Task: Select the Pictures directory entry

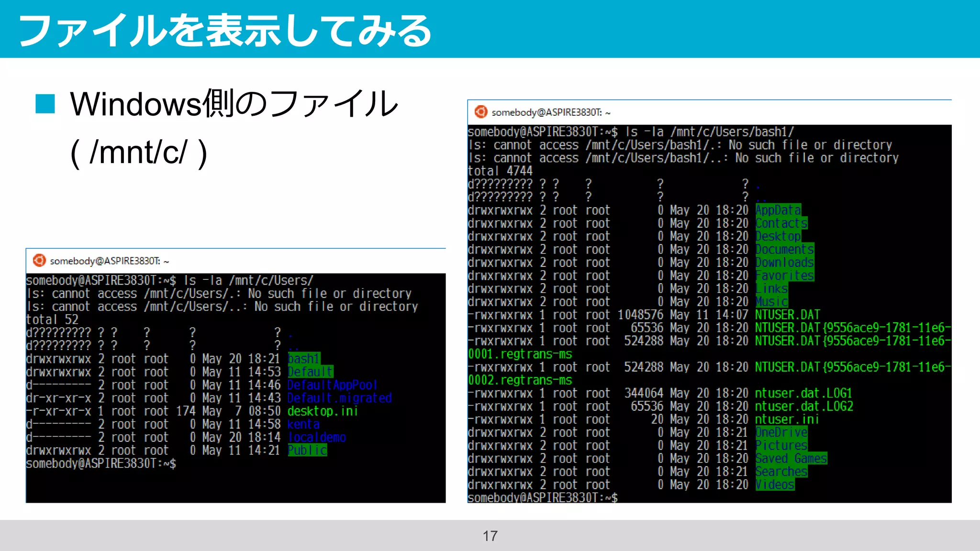Action: [x=781, y=445]
